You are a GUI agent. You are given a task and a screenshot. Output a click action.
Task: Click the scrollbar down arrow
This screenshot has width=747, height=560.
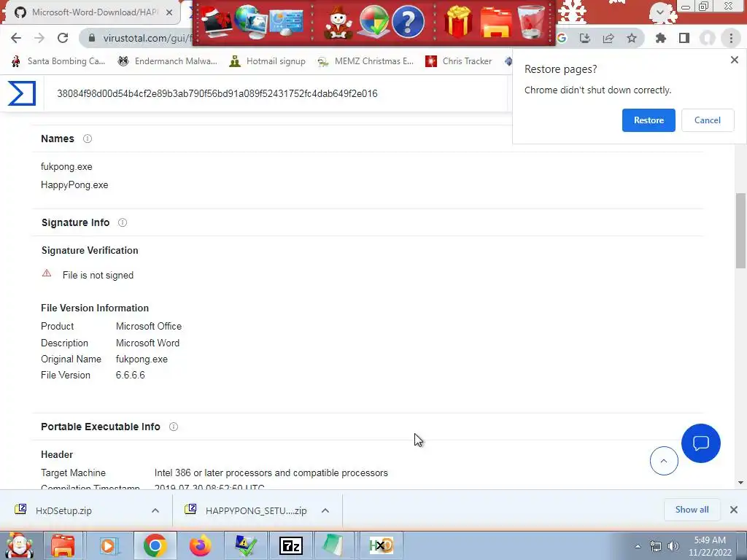(x=740, y=483)
